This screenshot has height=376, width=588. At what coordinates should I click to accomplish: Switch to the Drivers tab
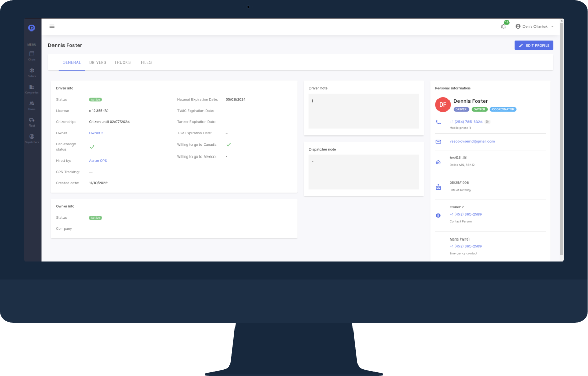(x=98, y=62)
